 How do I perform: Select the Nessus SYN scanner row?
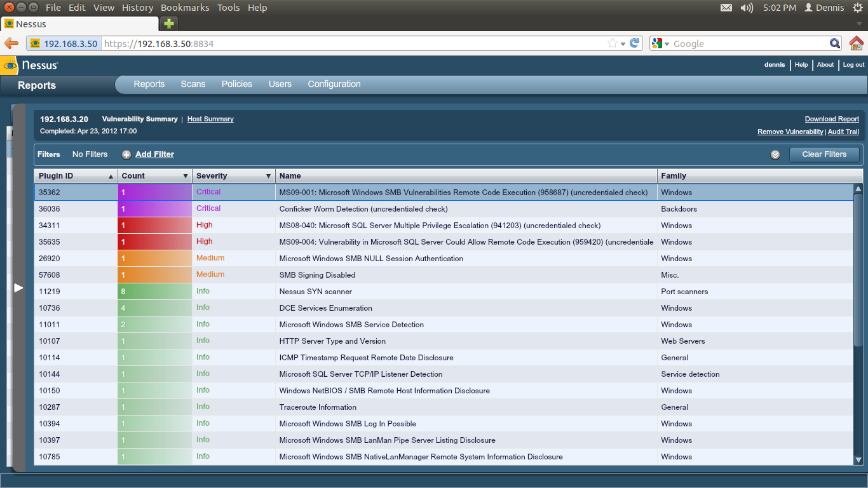coord(444,292)
